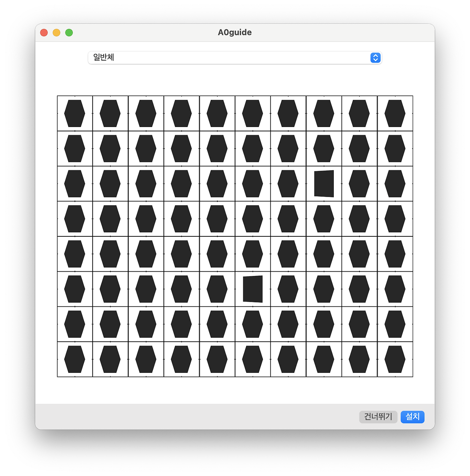Click the blue up-down arrows of the dropdown
Image resolution: width=470 pixels, height=476 pixels.
(375, 58)
